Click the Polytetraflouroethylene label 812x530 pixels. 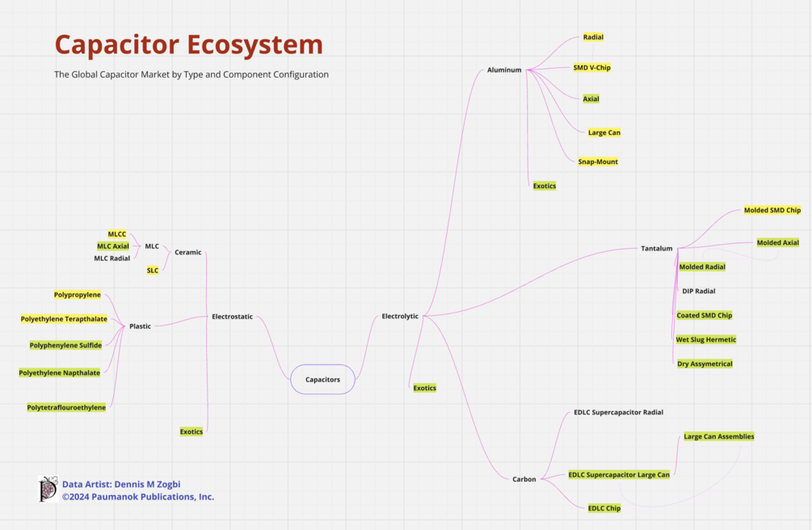[x=66, y=408]
